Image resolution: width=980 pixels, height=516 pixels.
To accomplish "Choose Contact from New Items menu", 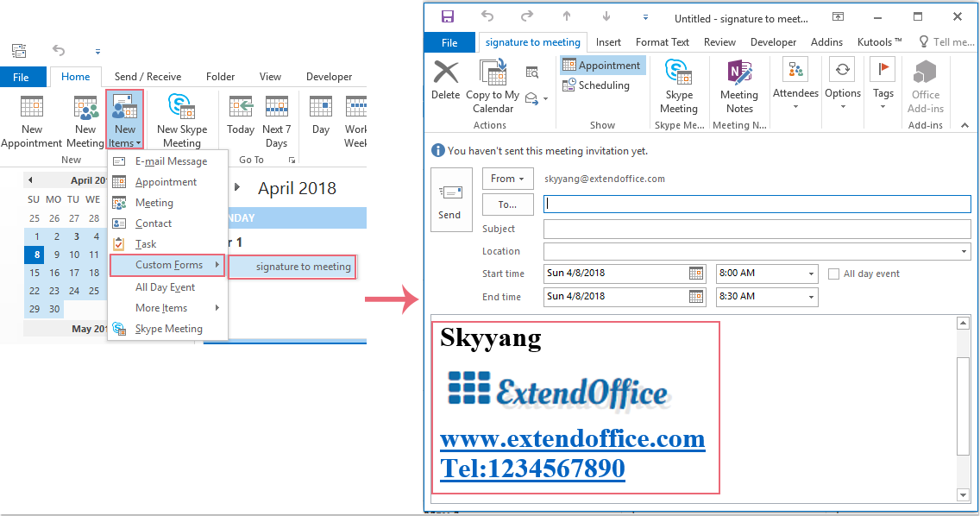I will (166, 223).
